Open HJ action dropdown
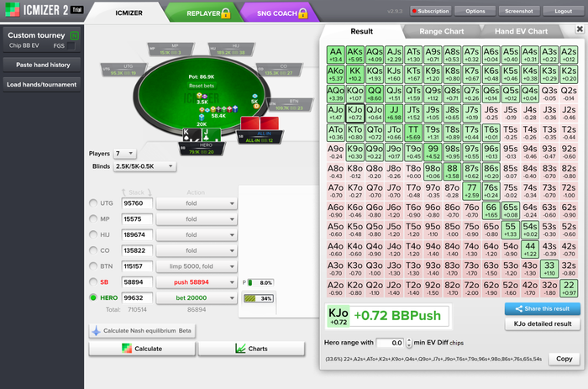 point(197,234)
